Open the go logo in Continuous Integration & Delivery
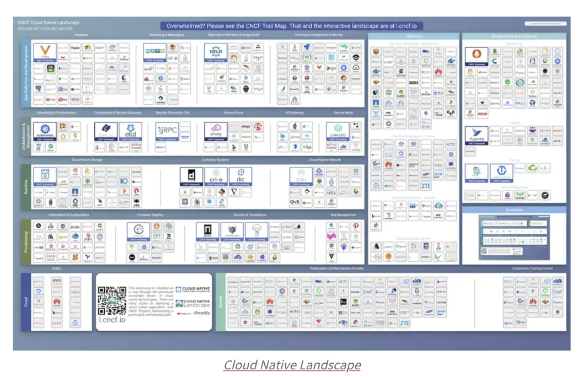Screen dimensions: 588x377 pos(332,68)
